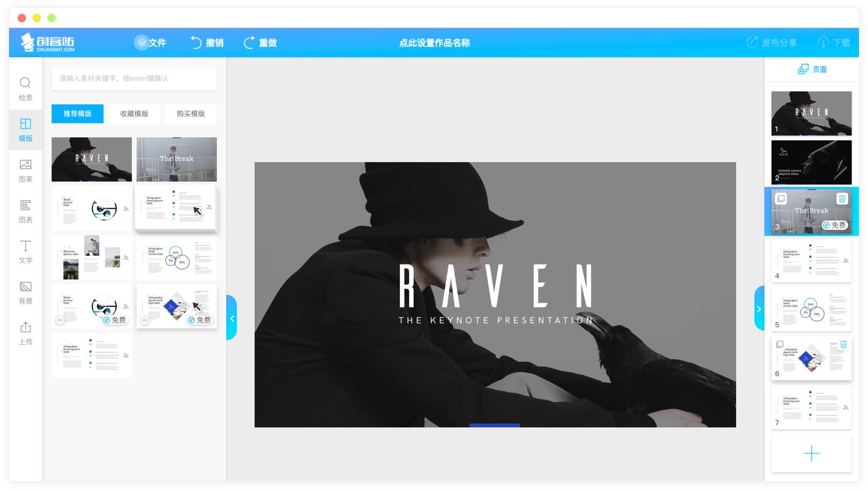Delete page 3 with its trash icon
This screenshot has height=491, width=868.
pyautogui.click(x=842, y=199)
